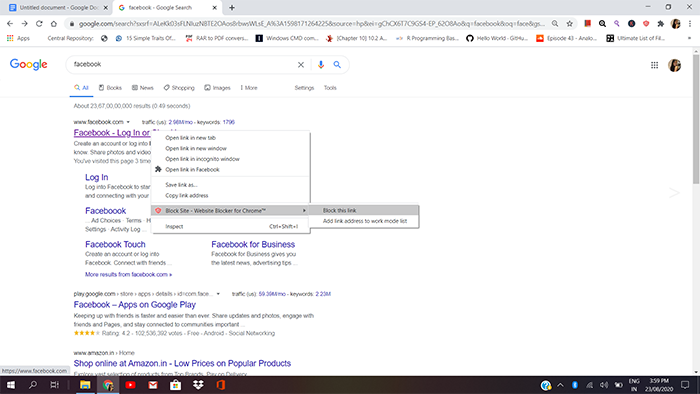Expand the play.google.com result dropdown arrow
Image resolution: width=700 pixels, height=394 pixels.
tap(218, 294)
